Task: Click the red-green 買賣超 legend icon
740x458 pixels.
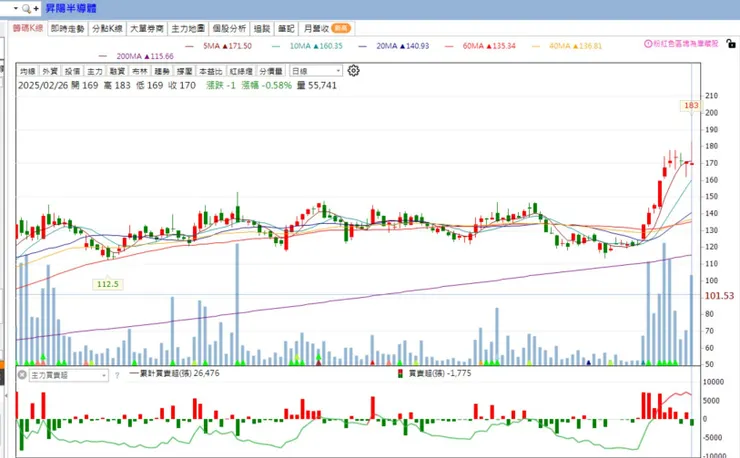Action: tap(400, 373)
